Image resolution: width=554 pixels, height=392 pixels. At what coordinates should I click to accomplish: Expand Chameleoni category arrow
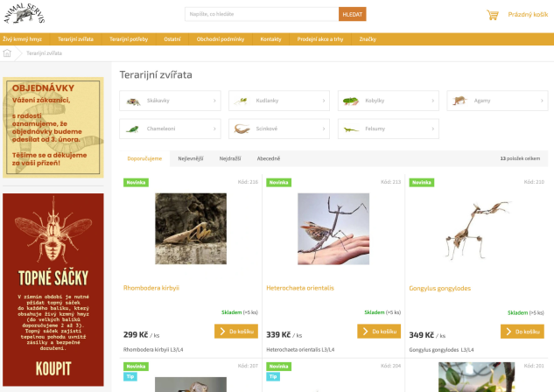pos(214,129)
